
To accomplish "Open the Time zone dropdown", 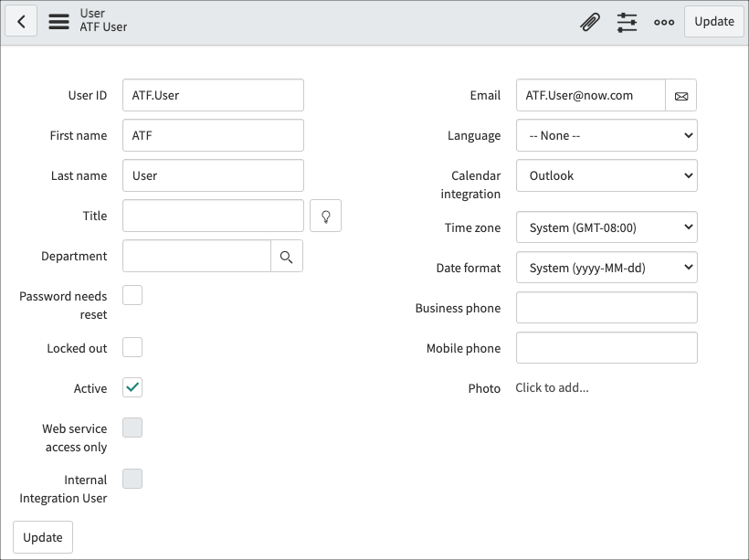I will coord(606,227).
